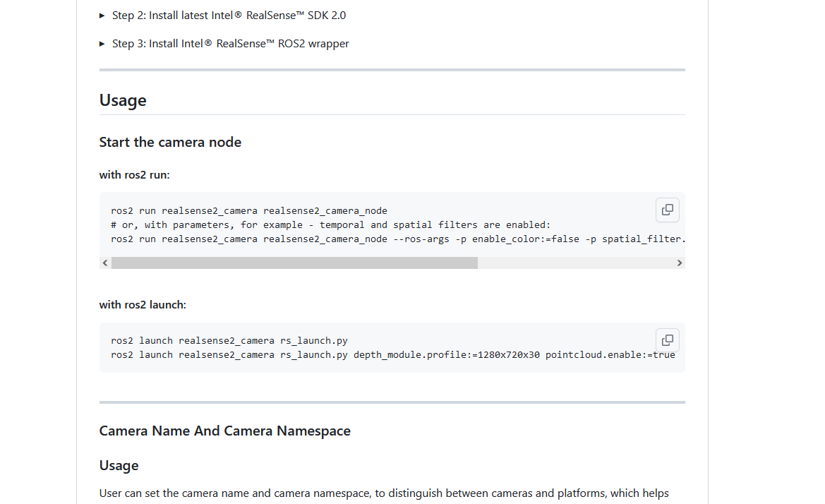Click the right arrow of code scrollbar

point(679,263)
